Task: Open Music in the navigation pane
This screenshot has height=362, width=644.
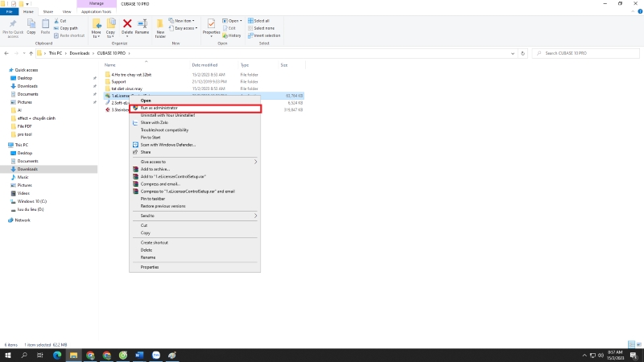Action: [23, 177]
